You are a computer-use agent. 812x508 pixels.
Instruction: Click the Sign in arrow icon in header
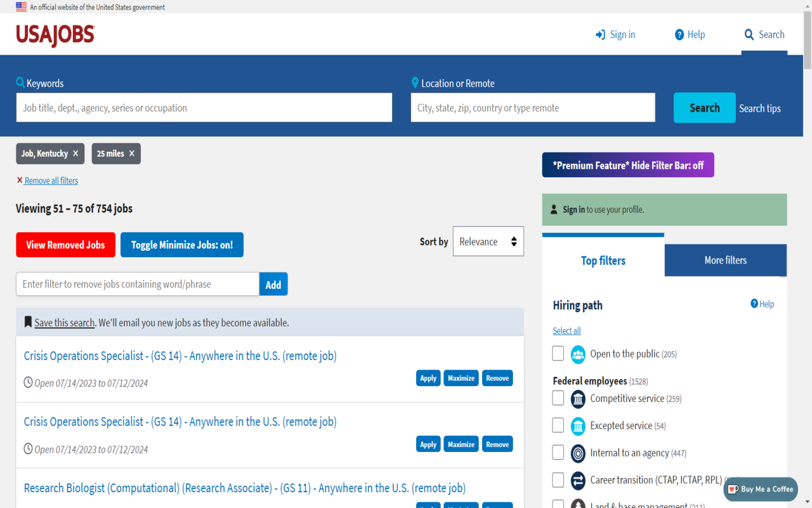[600, 35]
